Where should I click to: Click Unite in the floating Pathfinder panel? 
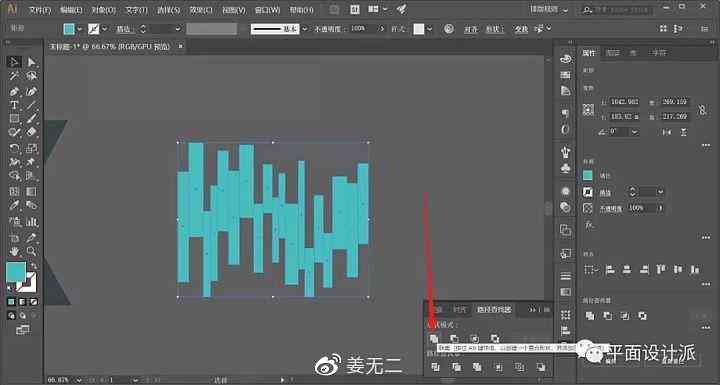pyautogui.click(x=433, y=339)
